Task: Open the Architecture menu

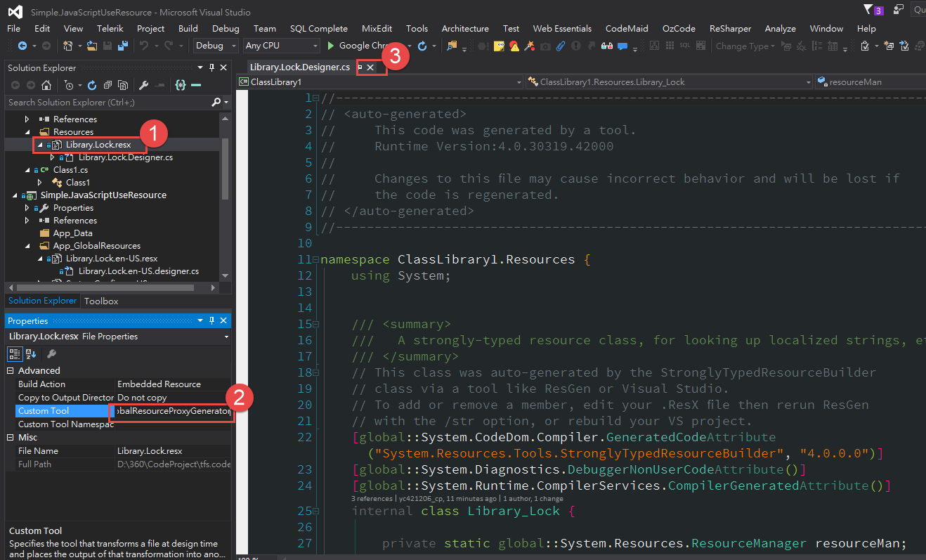Action: tap(465, 28)
